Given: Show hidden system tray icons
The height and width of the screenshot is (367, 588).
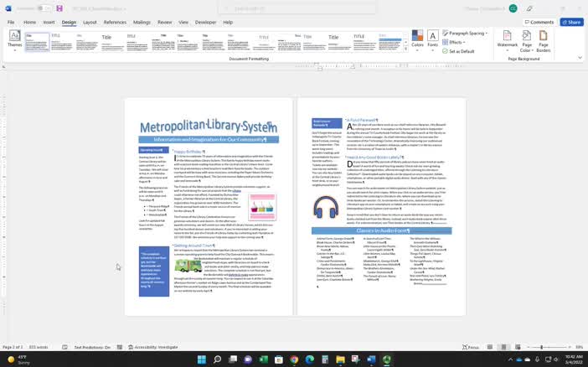Looking at the screenshot, I should tap(510, 359).
